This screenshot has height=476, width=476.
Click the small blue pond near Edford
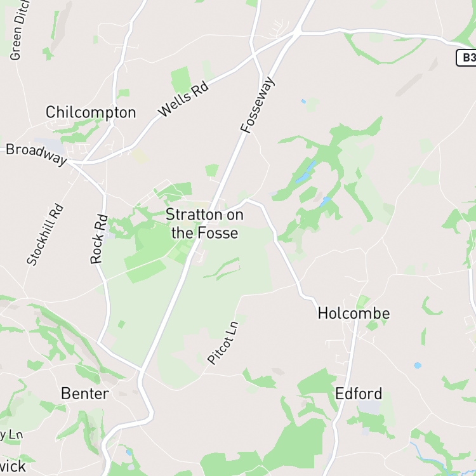418,366
